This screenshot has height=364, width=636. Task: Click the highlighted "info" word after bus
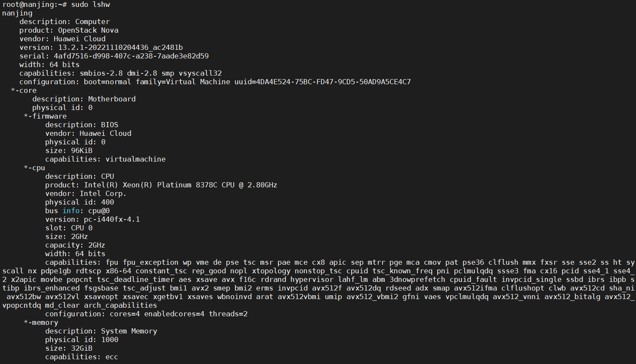pyautogui.click(x=71, y=211)
